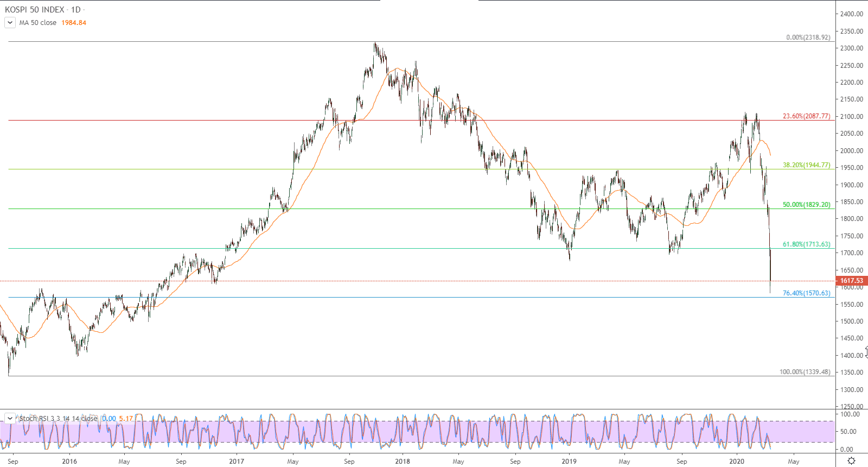Click the 1800.00 price axis tick

[852, 219]
